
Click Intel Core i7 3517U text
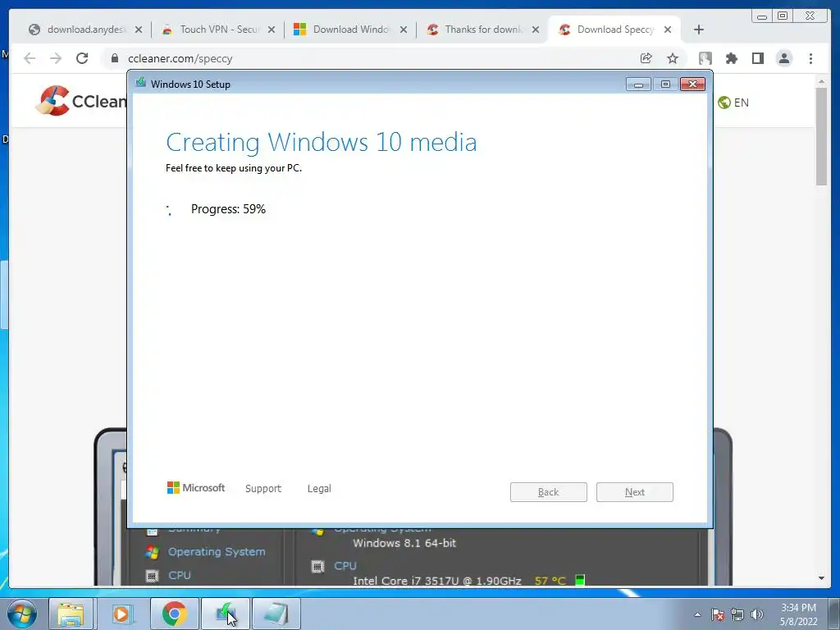coord(437,580)
